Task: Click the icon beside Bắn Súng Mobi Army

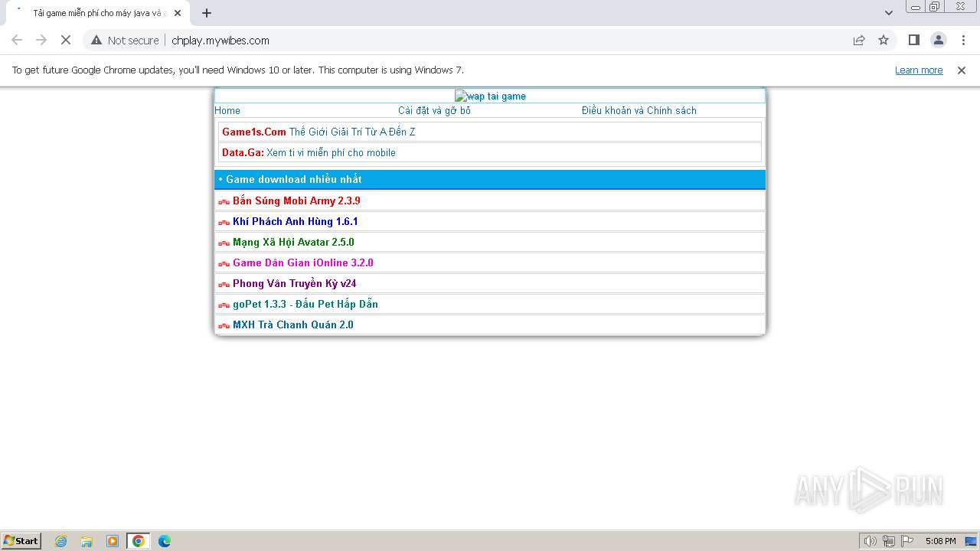Action: (224, 202)
